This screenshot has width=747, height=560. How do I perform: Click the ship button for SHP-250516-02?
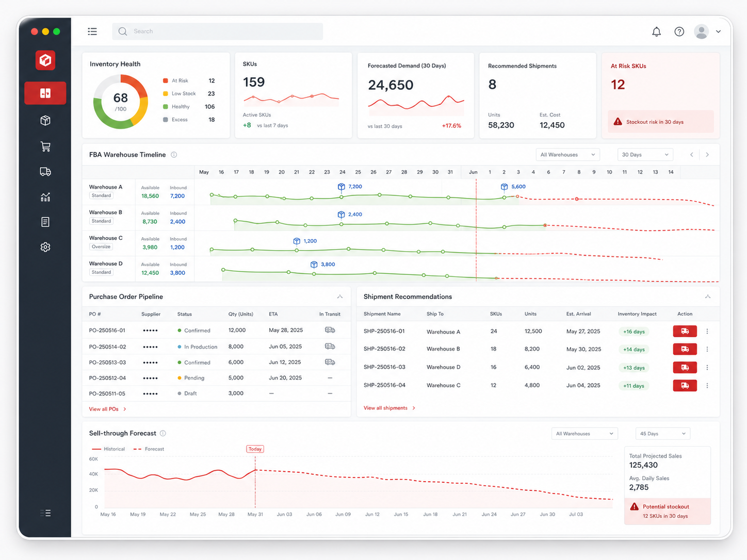pos(685,349)
